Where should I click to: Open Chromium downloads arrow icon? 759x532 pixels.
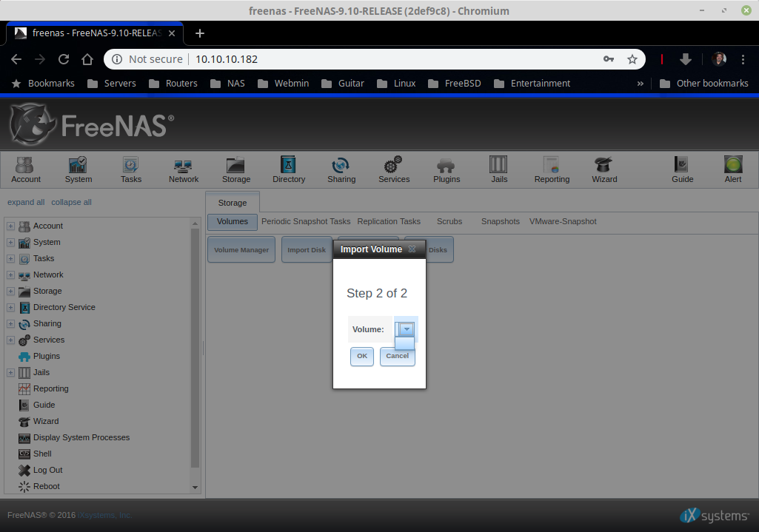686,59
